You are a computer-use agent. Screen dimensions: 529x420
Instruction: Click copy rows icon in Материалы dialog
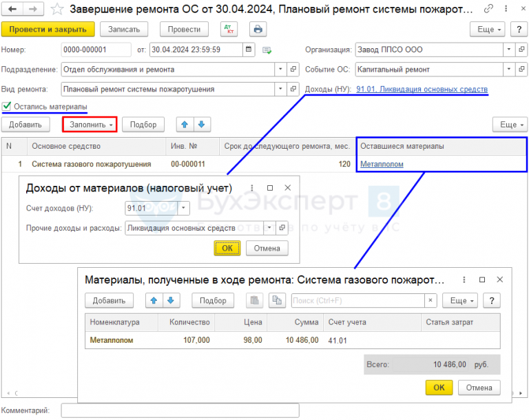click(277, 301)
